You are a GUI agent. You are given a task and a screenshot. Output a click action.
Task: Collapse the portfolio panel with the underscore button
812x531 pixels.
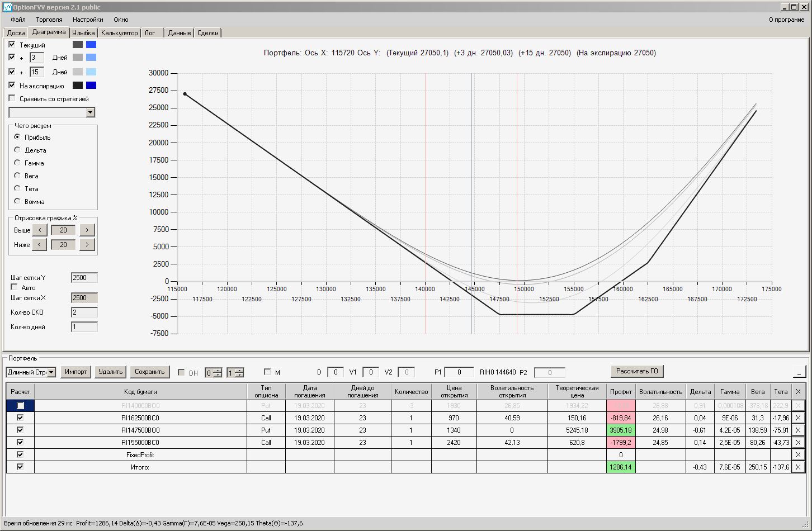pyautogui.click(x=799, y=372)
